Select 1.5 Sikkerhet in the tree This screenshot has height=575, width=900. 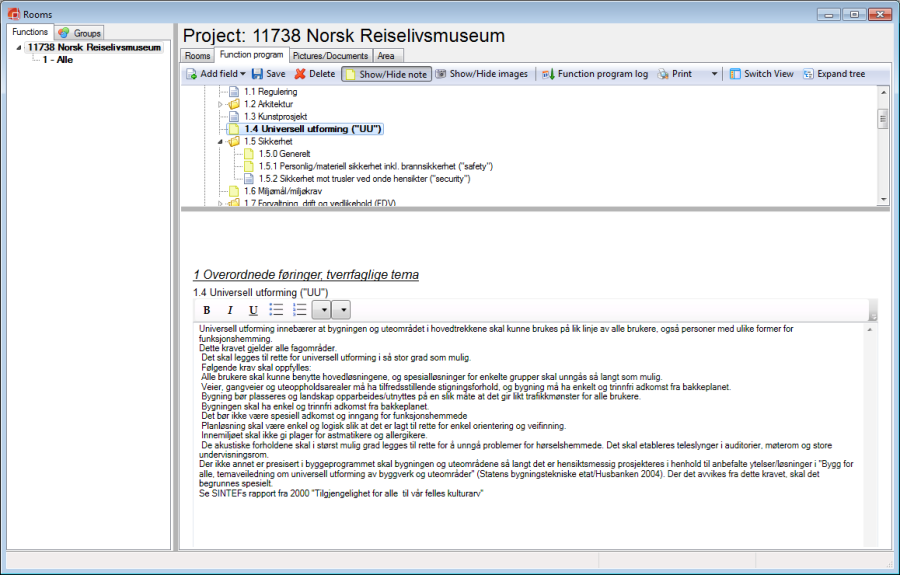(268, 142)
